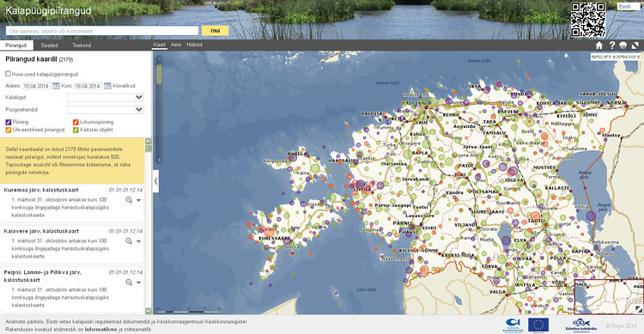Expand Kalavere järv item options arrow

point(139,241)
